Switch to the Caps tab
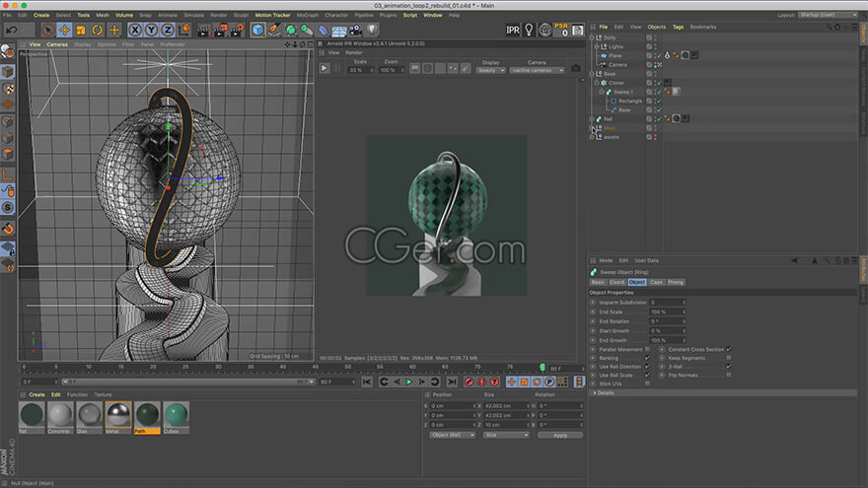 pyautogui.click(x=656, y=282)
